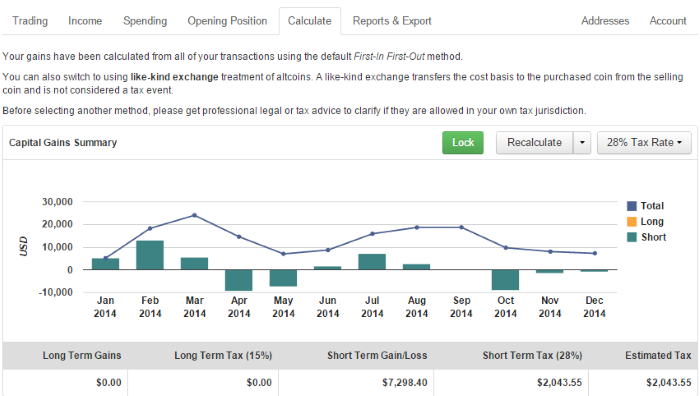Switch to the Income tab
This screenshot has height=396, width=700.
[x=85, y=21]
